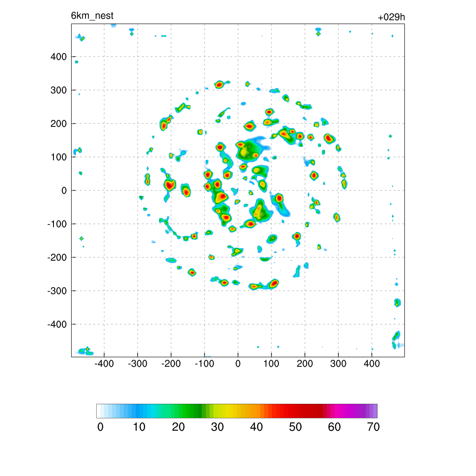Click the x-axis tick label "-300"

[x=137, y=364]
